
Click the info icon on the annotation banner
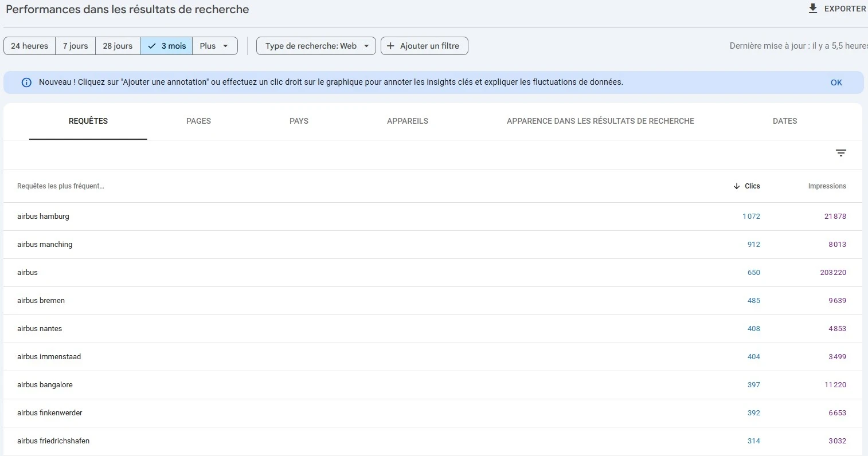(26, 82)
